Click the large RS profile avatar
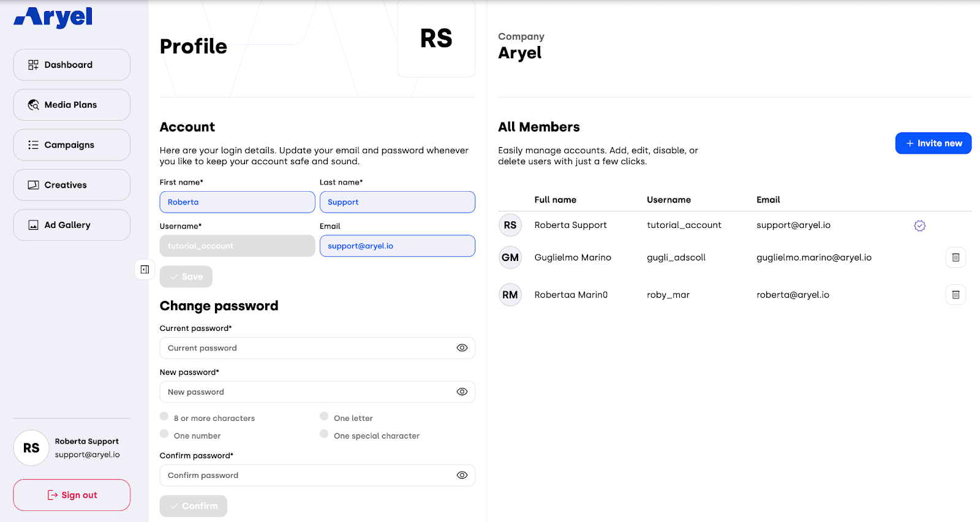The height and width of the screenshot is (522, 980). (436, 39)
